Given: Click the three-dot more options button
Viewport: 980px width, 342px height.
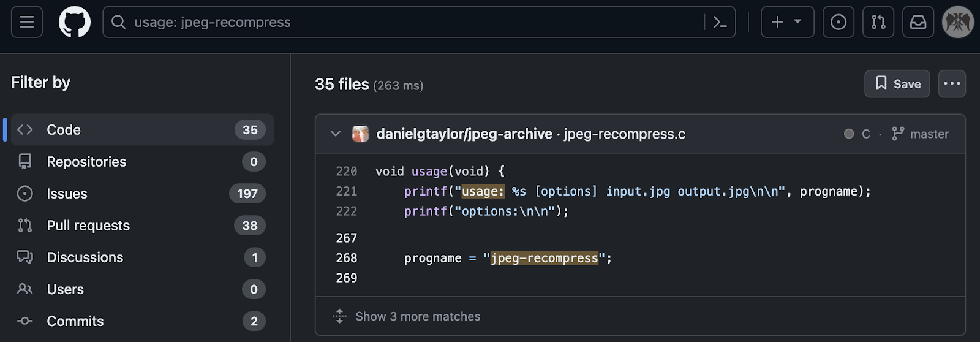Looking at the screenshot, I should [951, 84].
